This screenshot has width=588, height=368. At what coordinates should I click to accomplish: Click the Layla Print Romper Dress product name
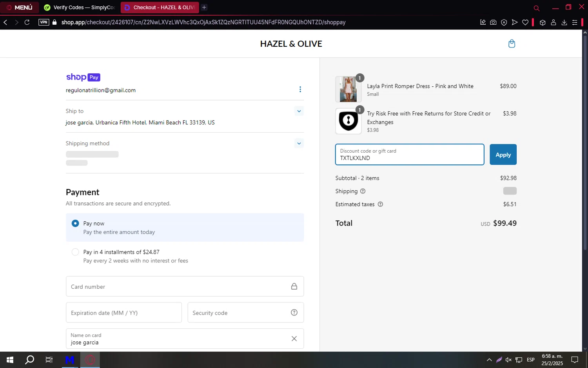point(420,86)
